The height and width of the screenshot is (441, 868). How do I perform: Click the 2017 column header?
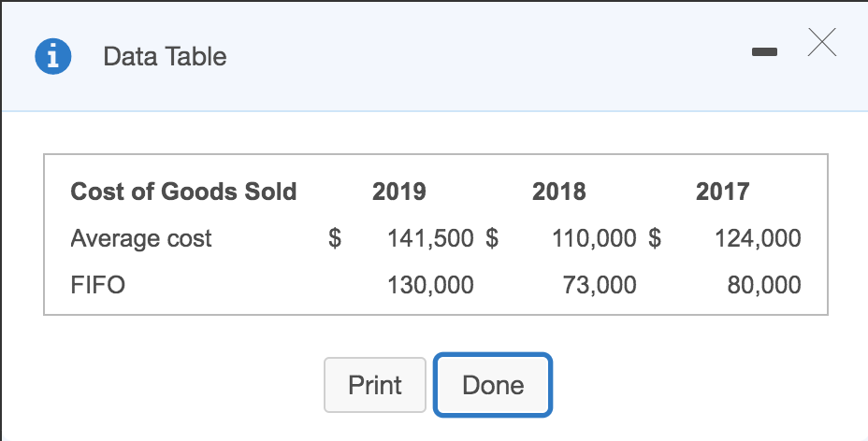722,192
